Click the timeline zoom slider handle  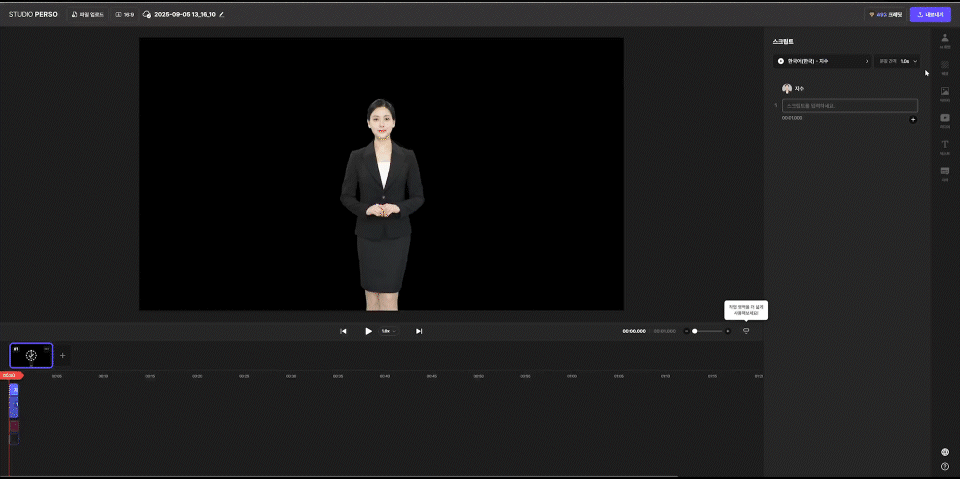pos(695,331)
